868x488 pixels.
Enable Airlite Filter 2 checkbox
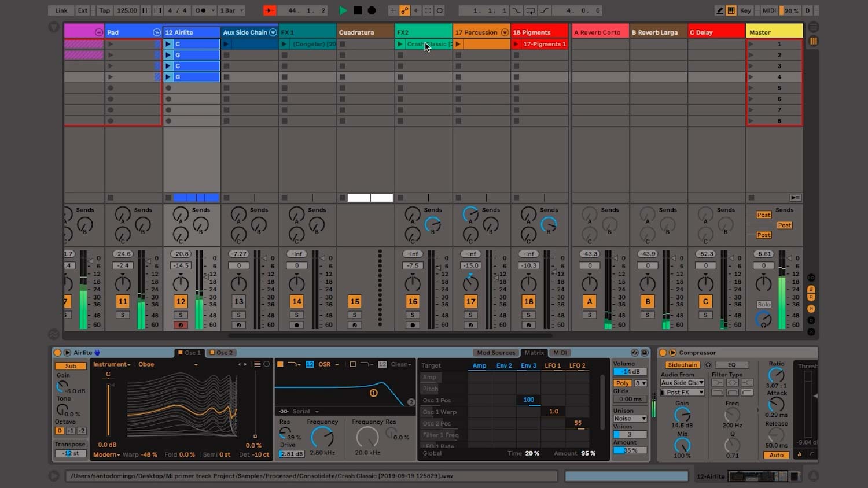click(353, 364)
